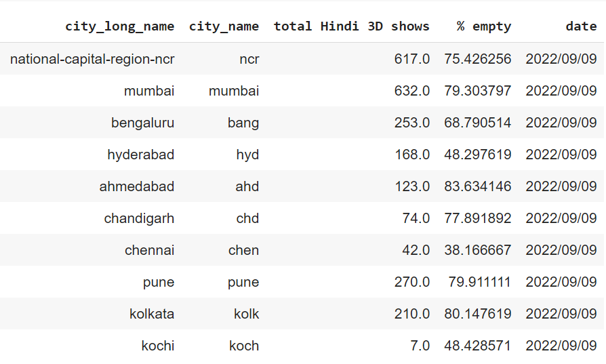606x364 pixels.
Task: Select the bang city_name cell
Action: point(243,123)
